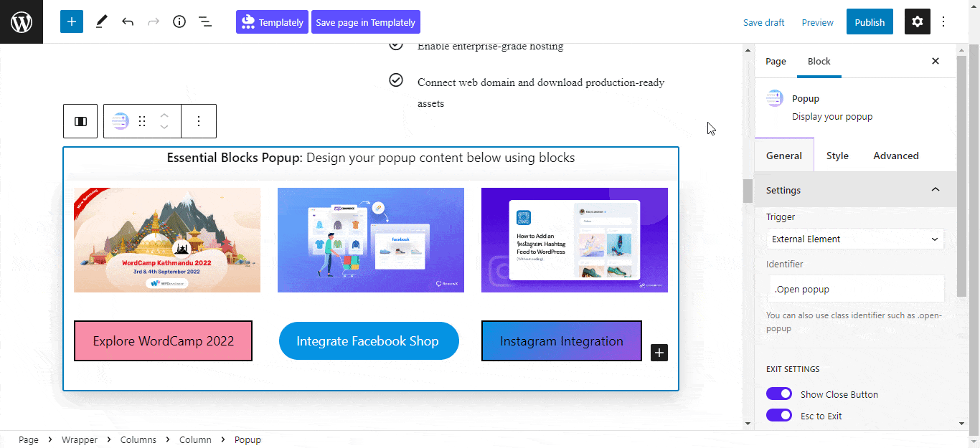Image resolution: width=980 pixels, height=448 pixels.
Task: Move the Popup block down
Action: click(164, 128)
